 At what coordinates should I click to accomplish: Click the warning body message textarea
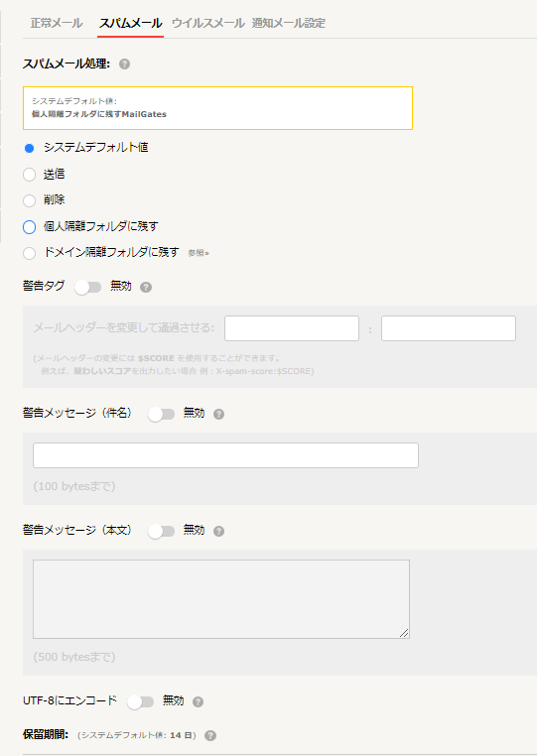[221, 599]
